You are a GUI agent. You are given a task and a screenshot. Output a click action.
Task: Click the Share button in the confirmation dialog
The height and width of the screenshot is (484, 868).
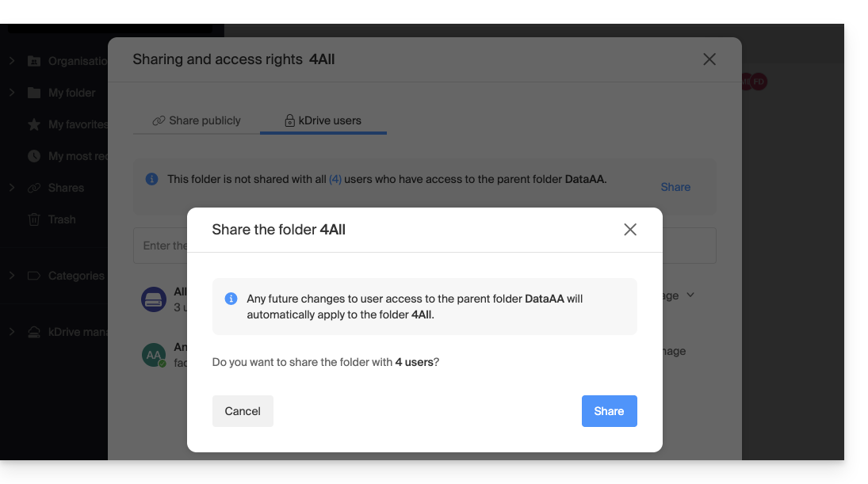tap(609, 411)
